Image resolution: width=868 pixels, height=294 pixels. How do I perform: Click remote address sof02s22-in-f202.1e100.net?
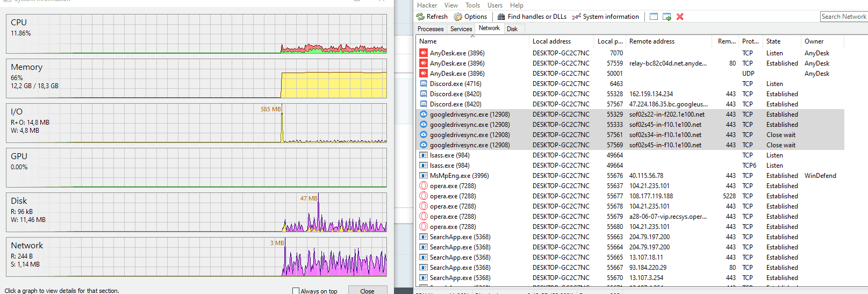[x=667, y=114]
